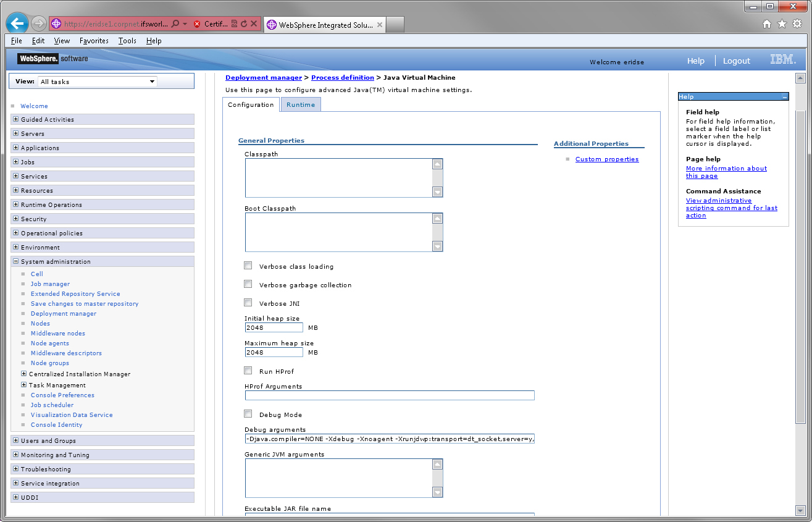Toggle the Verbose JNI checkbox
The height and width of the screenshot is (522, 812).
[248, 303]
